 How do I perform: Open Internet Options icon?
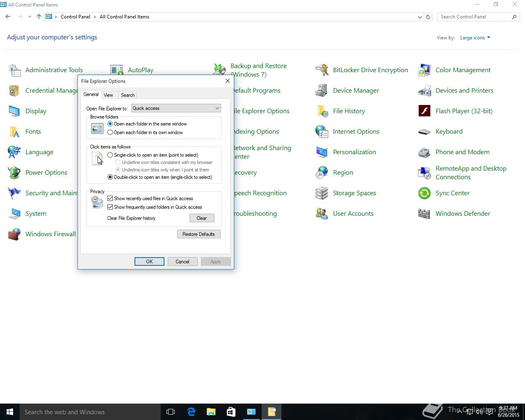(322, 132)
